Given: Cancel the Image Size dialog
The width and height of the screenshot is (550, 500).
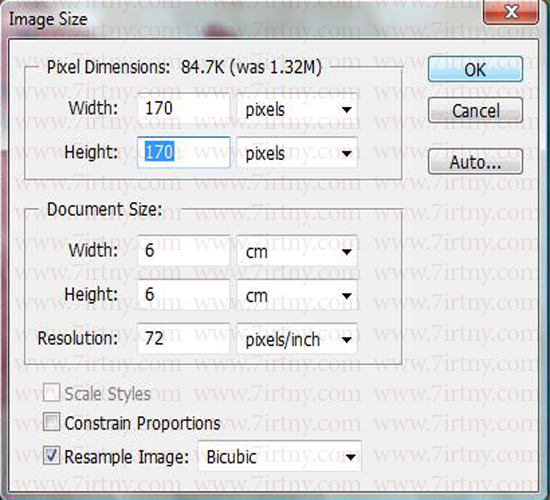Looking at the screenshot, I should [475, 111].
